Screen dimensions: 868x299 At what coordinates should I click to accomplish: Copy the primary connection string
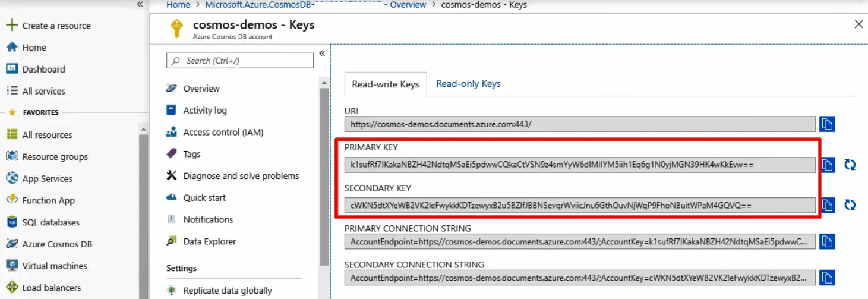click(x=827, y=242)
